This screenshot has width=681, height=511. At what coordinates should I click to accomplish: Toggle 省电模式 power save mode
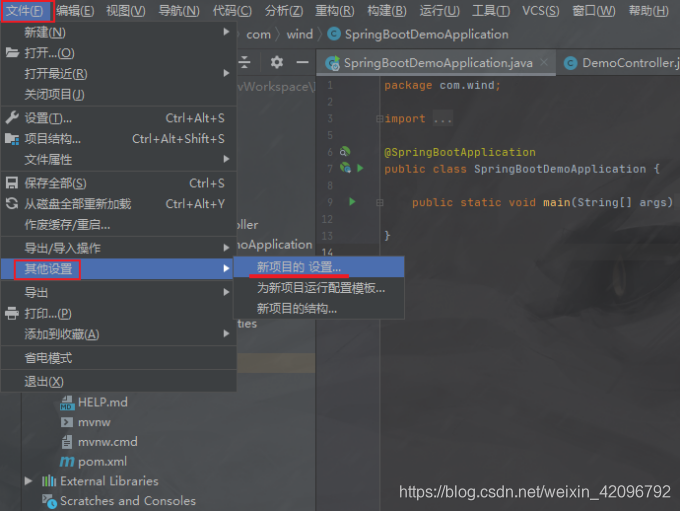pos(119,358)
